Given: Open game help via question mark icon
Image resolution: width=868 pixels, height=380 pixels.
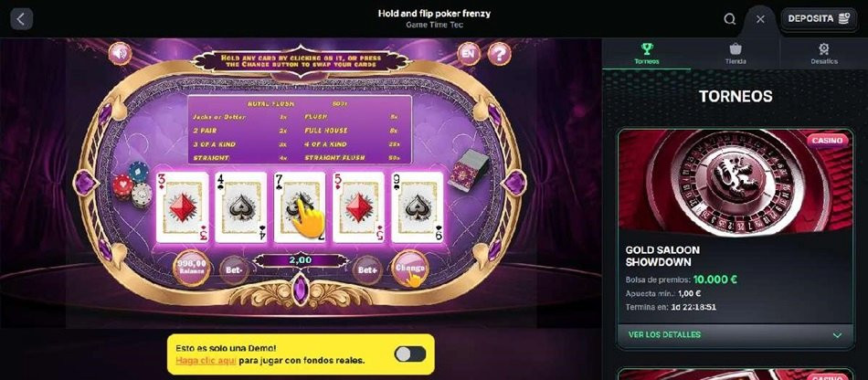Looking at the screenshot, I should [499, 54].
